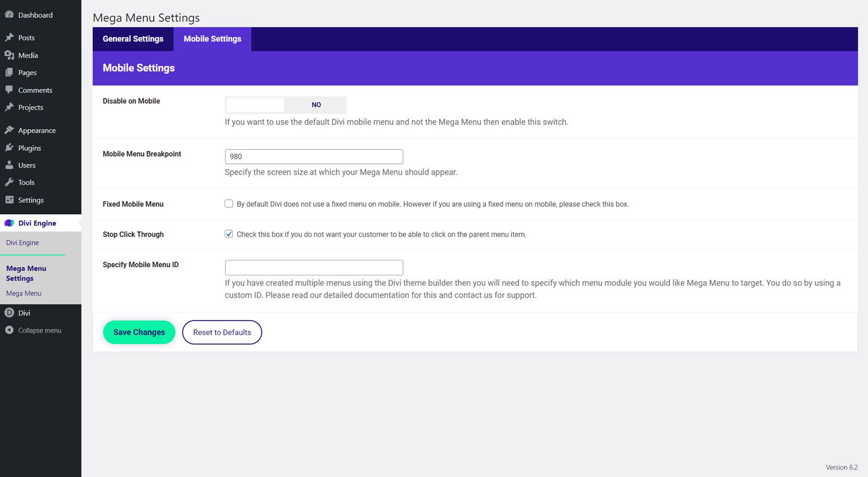868x477 pixels.
Task: Open the Appearance brush icon
Action: (9, 130)
